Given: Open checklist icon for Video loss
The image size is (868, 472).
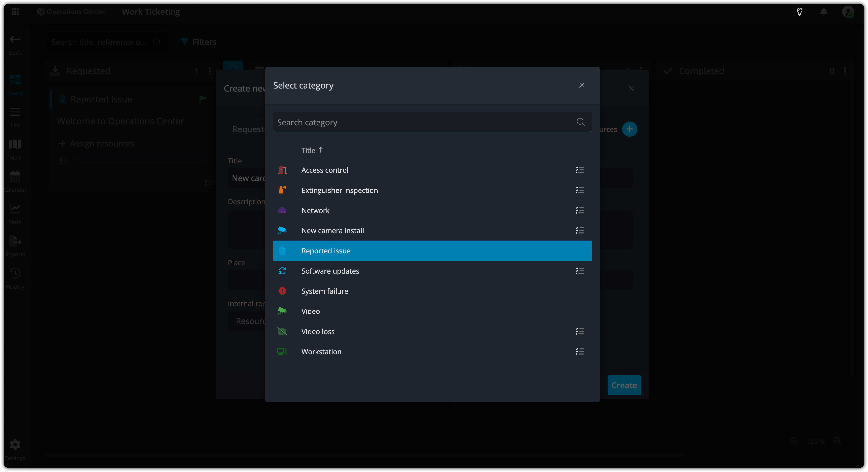Looking at the screenshot, I should (580, 332).
